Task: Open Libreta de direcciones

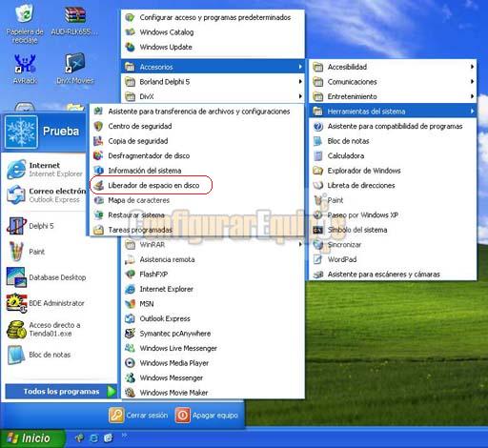Action: 393,185
